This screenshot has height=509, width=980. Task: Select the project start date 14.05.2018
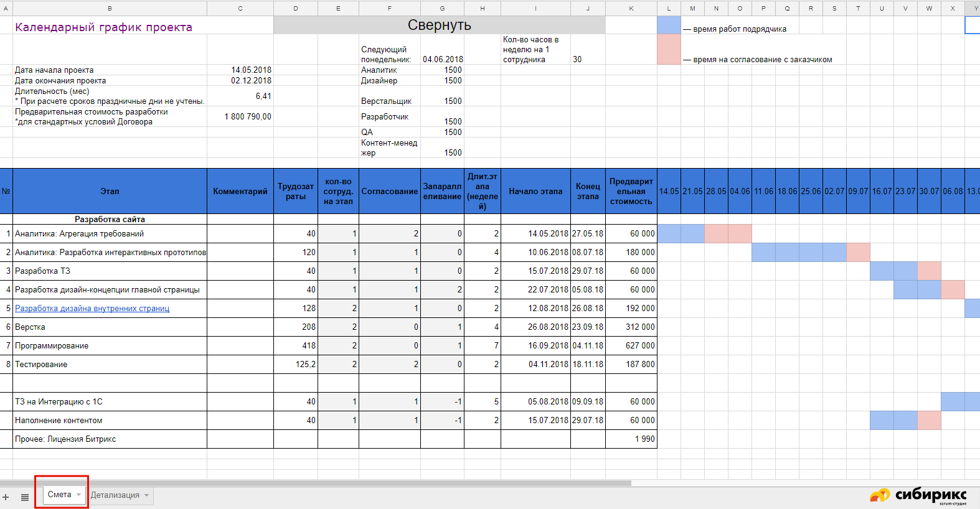click(251, 70)
